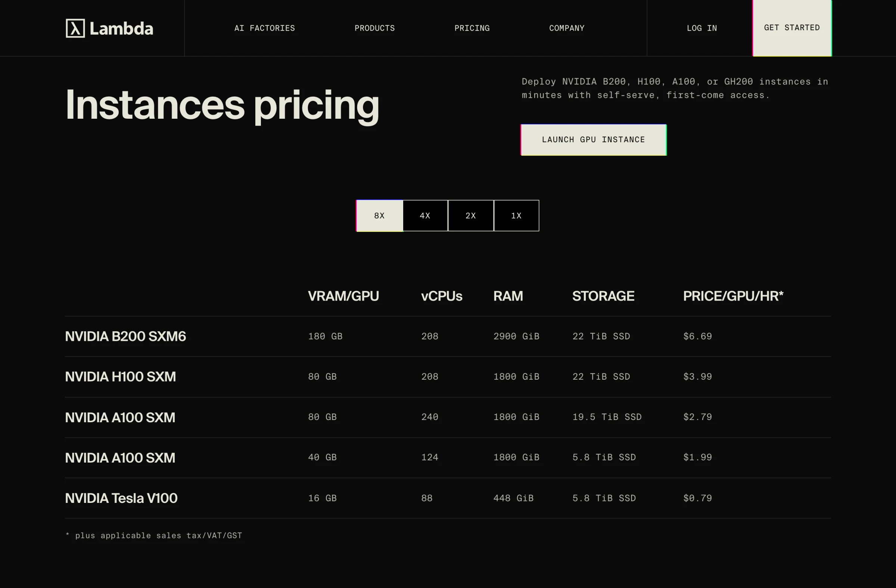Click Launch GPU Instance button

(x=594, y=140)
